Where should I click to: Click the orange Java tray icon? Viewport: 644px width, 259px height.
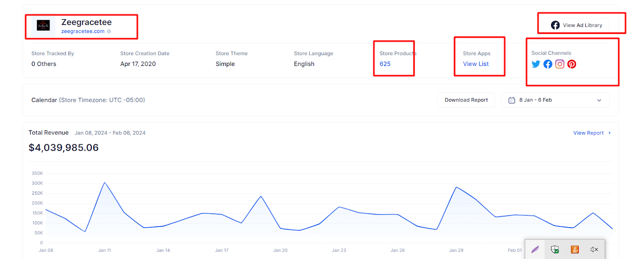575,250
